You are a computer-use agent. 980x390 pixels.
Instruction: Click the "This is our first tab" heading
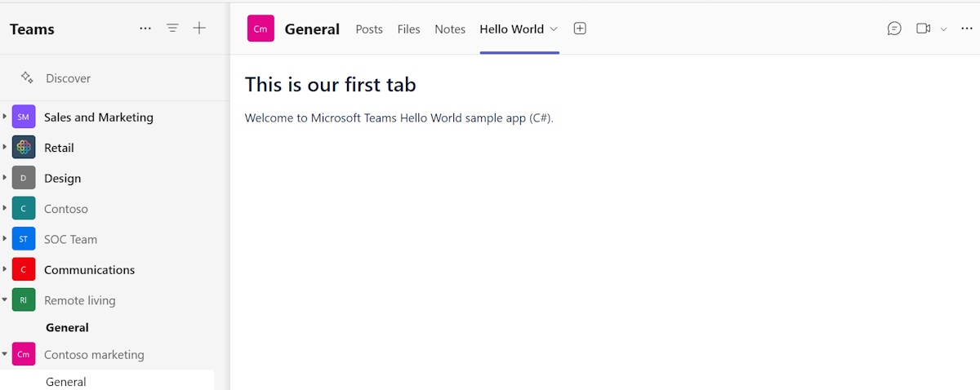pyautogui.click(x=330, y=84)
